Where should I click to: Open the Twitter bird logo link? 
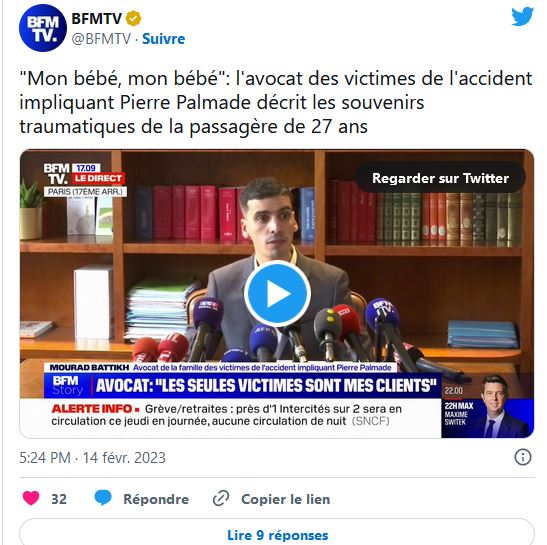pyautogui.click(x=522, y=16)
